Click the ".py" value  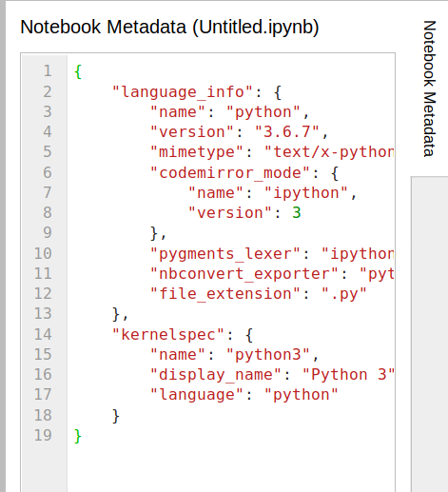tap(344, 294)
